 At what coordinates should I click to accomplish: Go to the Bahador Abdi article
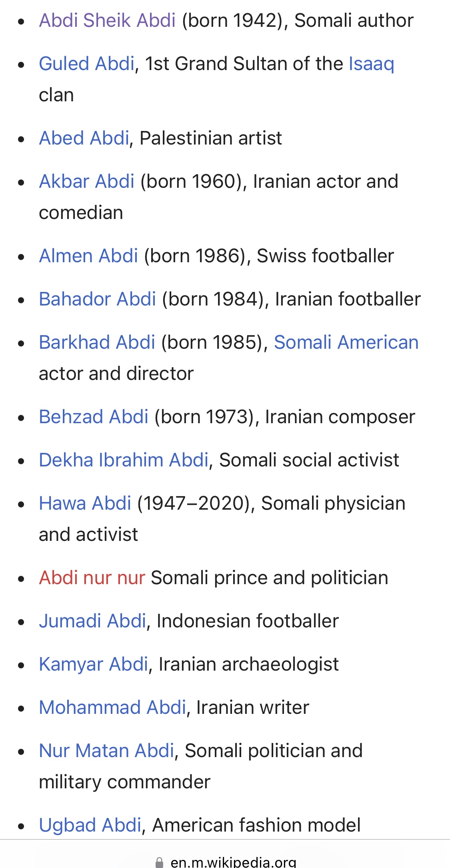(x=97, y=299)
